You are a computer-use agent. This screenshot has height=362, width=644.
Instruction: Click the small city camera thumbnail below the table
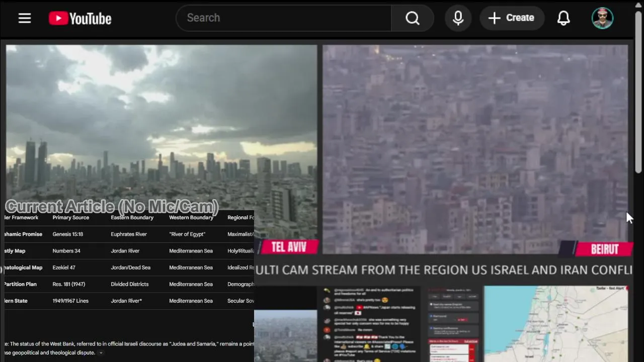(x=286, y=336)
